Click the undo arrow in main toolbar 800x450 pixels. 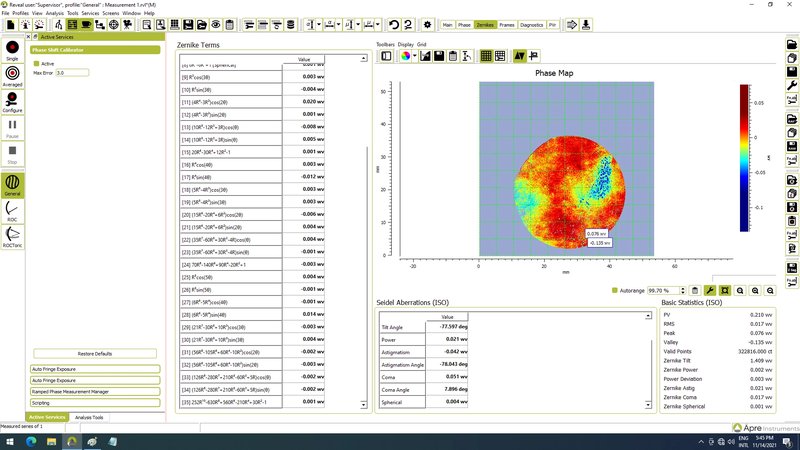(393, 24)
